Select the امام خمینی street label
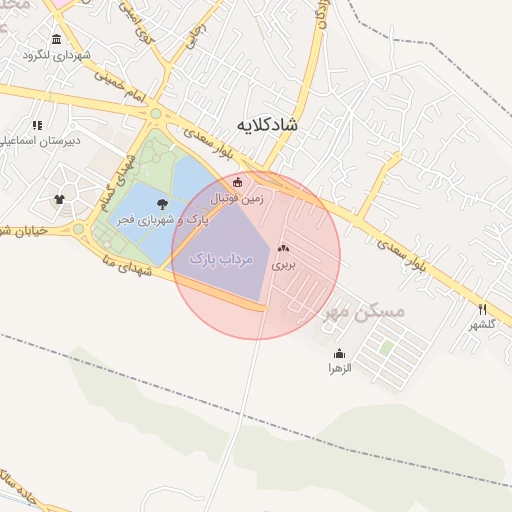Screen dimensions: 512x512 pos(120,86)
